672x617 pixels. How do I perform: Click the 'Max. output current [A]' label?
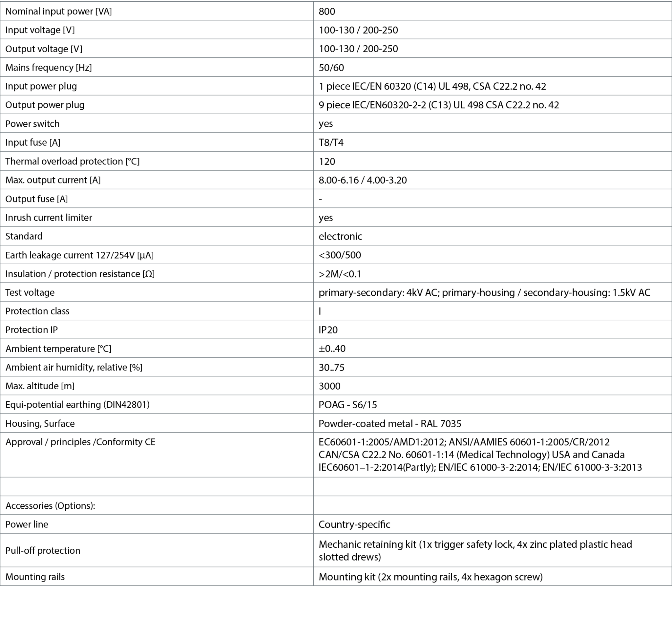click(53, 180)
